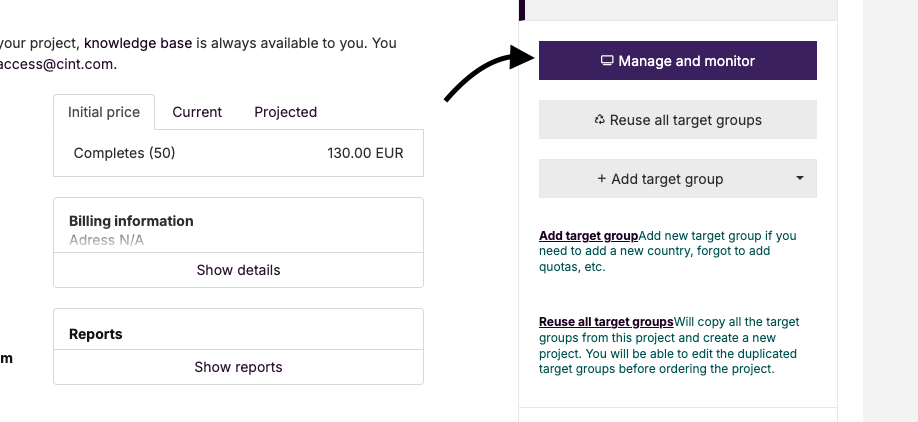The width and height of the screenshot is (918, 422).
Task: Expand the Reports section via Show reports
Action: click(238, 367)
